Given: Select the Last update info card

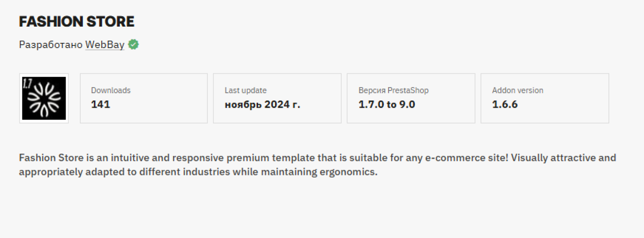Looking at the screenshot, I should coord(277,98).
